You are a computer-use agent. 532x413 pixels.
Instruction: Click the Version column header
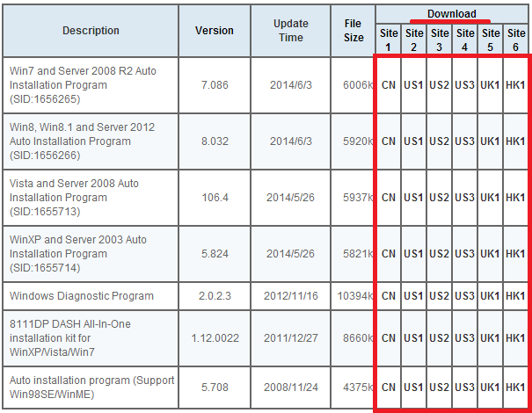(x=215, y=31)
